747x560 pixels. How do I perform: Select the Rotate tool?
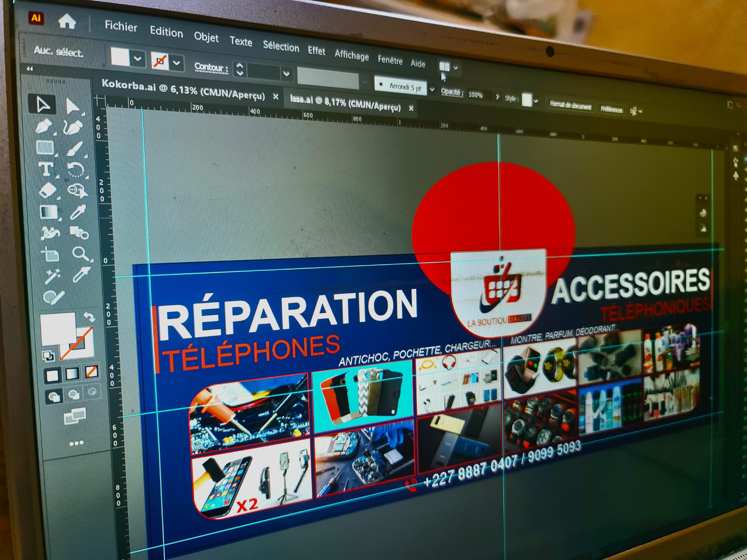pyautogui.click(x=75, y=169)
